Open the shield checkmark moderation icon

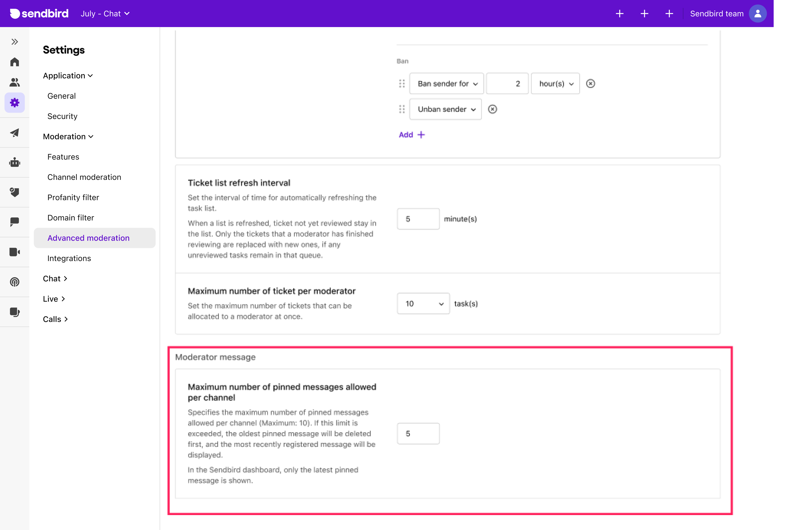(15, 192)
